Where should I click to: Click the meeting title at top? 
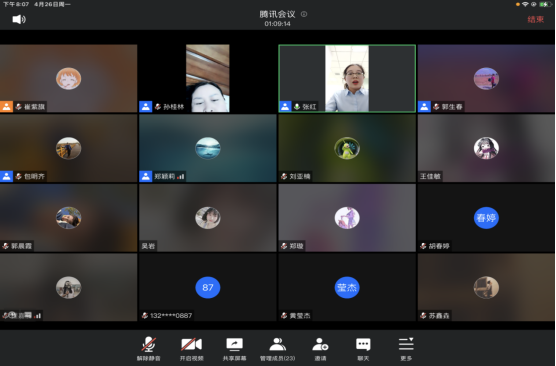[x=277, y=14]
